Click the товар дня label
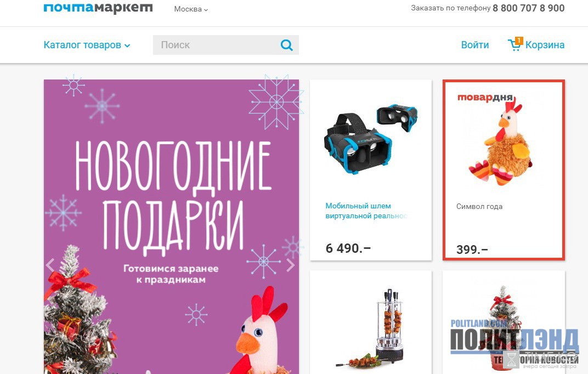The width and height of the screenshot is (588, 374). [485, 98]
